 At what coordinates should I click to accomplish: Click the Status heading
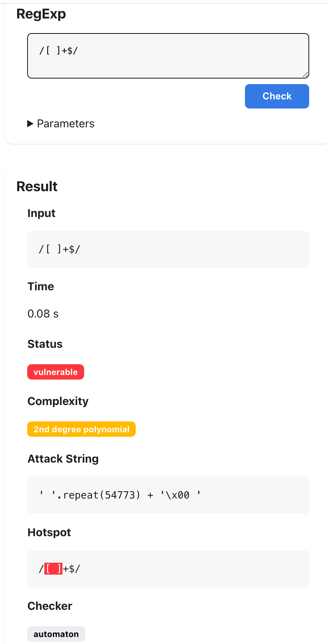pyautogui.click(x=45, y=344)
